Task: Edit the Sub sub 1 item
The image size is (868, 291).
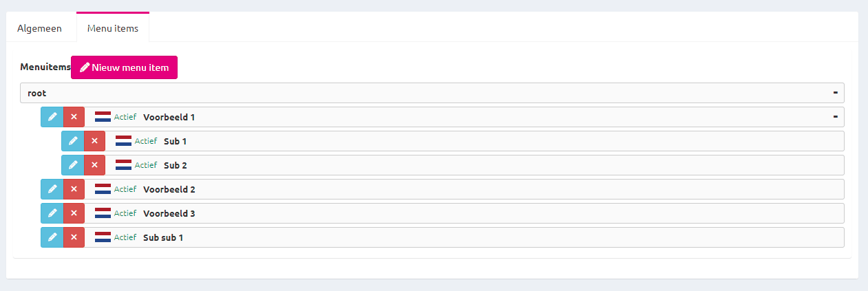Action: 52,237
